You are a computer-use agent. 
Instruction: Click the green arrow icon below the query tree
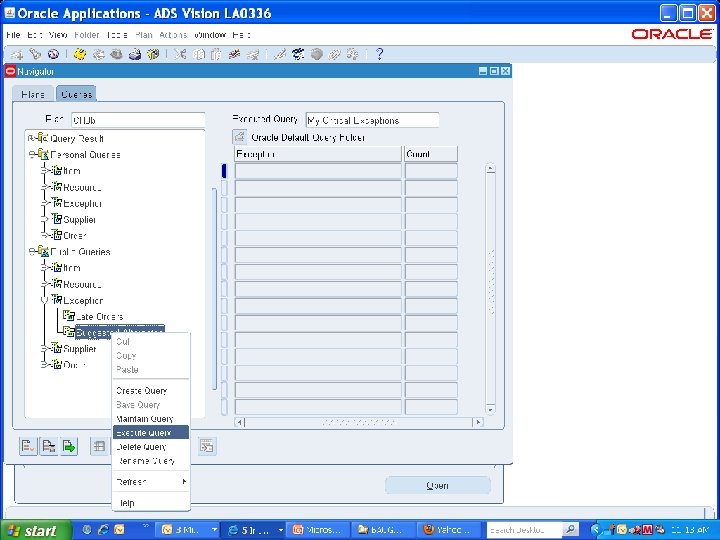coord(69,446)
